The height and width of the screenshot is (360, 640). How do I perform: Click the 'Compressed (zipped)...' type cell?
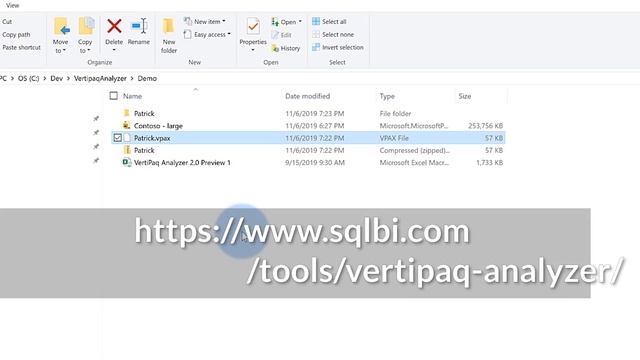415,150
